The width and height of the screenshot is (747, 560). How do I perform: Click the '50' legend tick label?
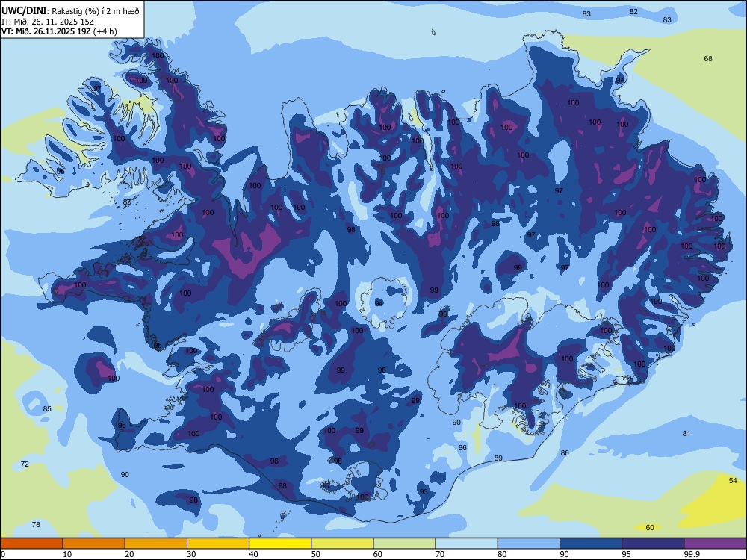point(316,554)
